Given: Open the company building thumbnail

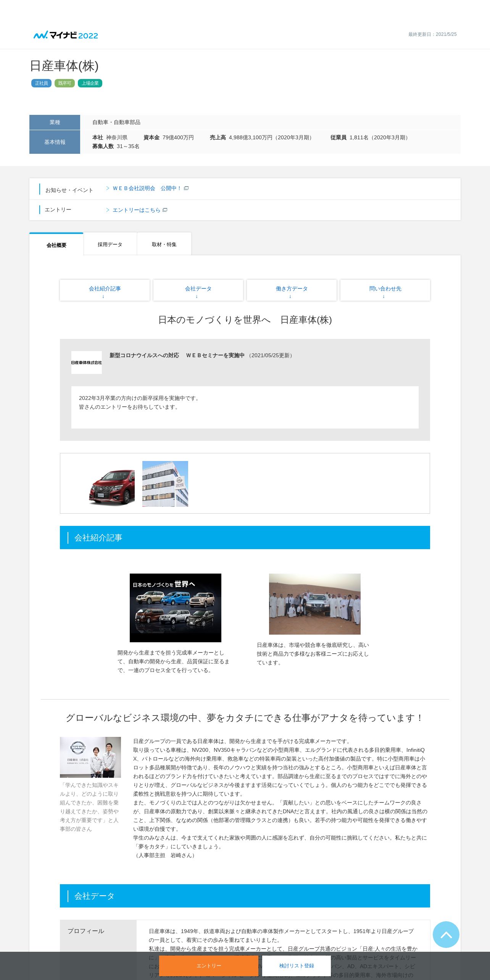Looking at the screenshot, I should click(165, 484).
